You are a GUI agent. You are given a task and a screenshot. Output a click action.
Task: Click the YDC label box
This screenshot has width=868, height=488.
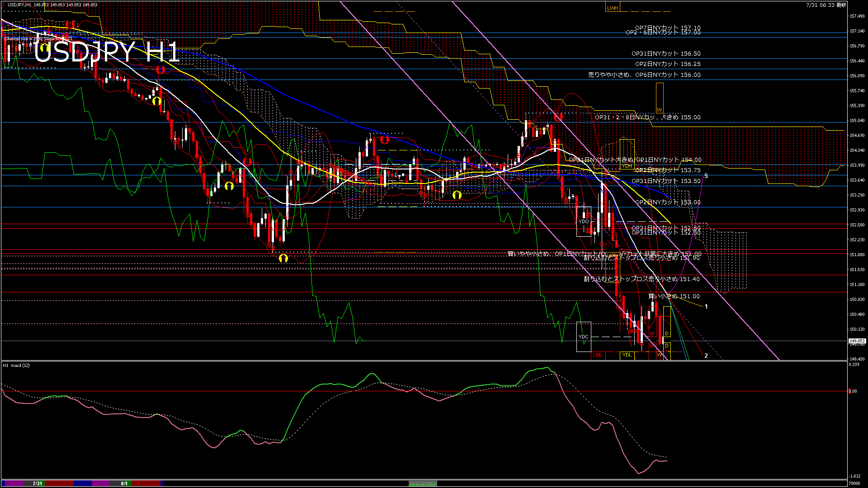(584, 337)
